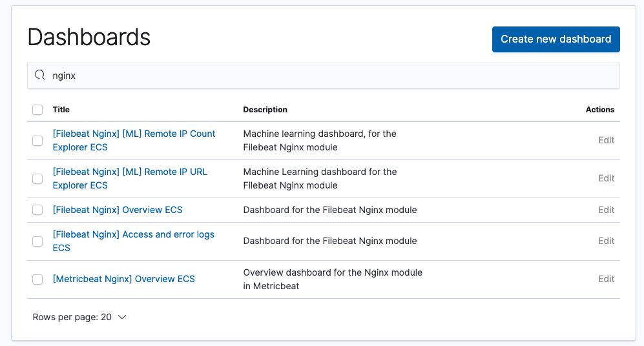Edit the Filebeat Nginx Overview dashboard
The height and width of the screenshot is (346, 644).
606,210
